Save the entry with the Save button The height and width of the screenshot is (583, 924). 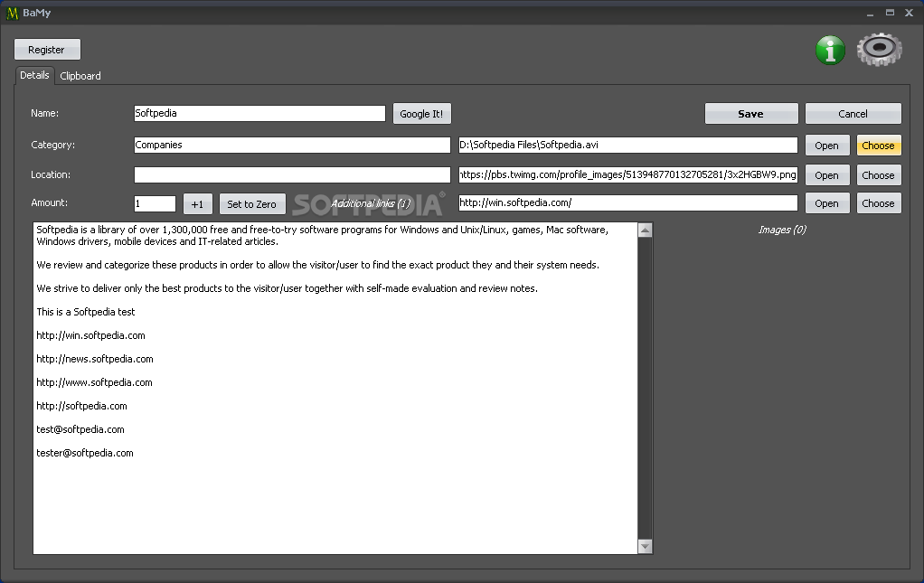point(750,114)
